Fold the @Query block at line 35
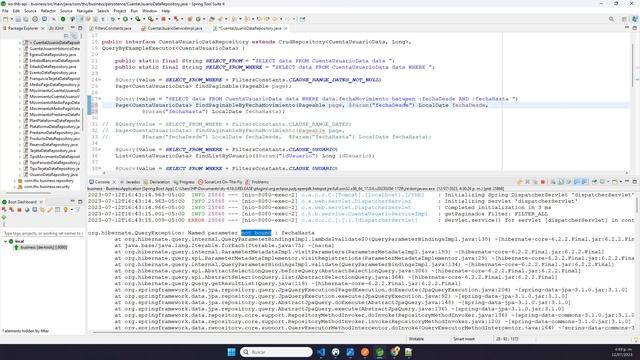The width and height of the screenshot is (640, 360). [x=99, y=149]
